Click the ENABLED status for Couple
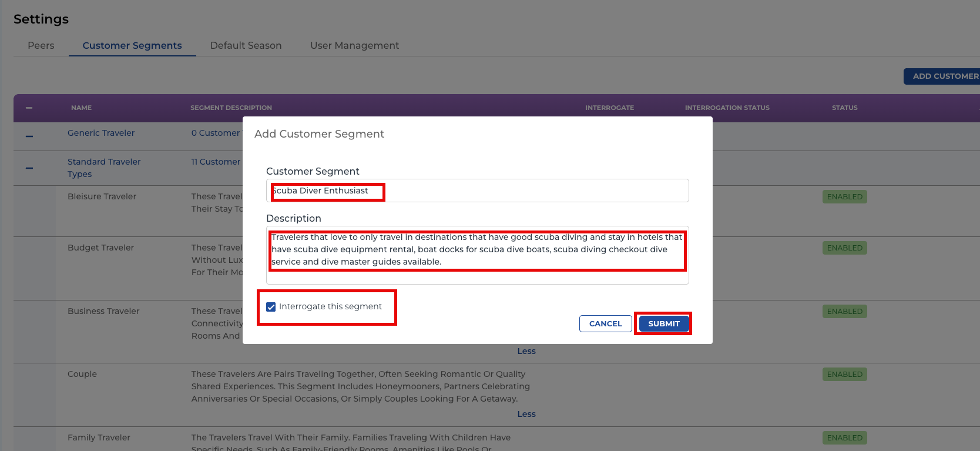The height and width of the screenshot is (451, 980). click(x=844, y=375)
